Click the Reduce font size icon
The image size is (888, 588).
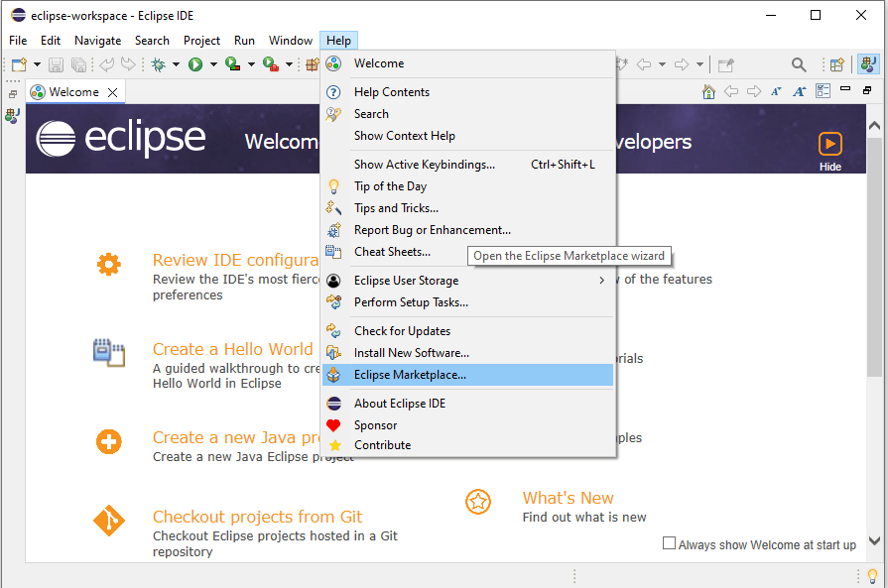point(776,91)
